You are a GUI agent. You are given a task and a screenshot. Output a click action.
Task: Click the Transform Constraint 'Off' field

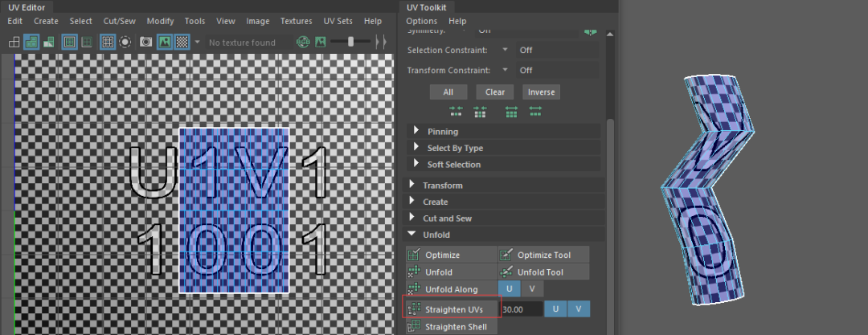558,71
